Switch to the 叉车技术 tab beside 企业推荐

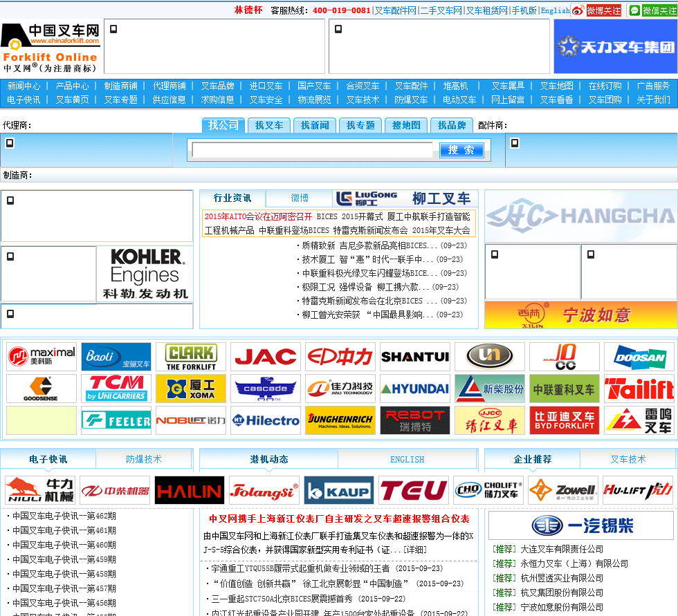(628, 459)
